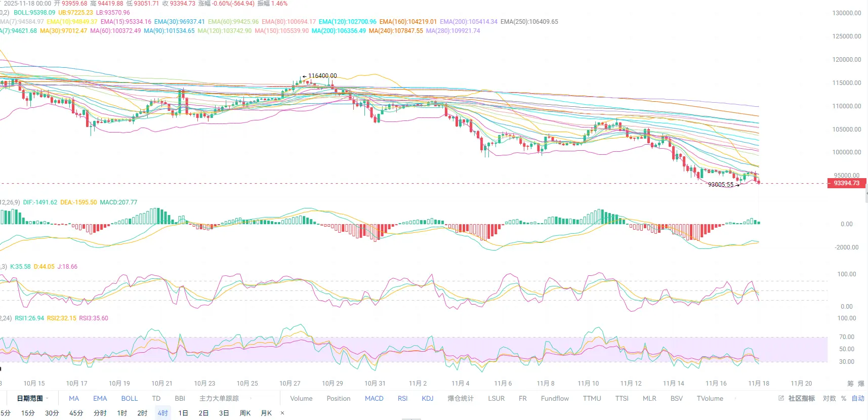Screen dimensions: 868x420
Task: Switch to the 2时 timeframe
Action: click(142, 413)
